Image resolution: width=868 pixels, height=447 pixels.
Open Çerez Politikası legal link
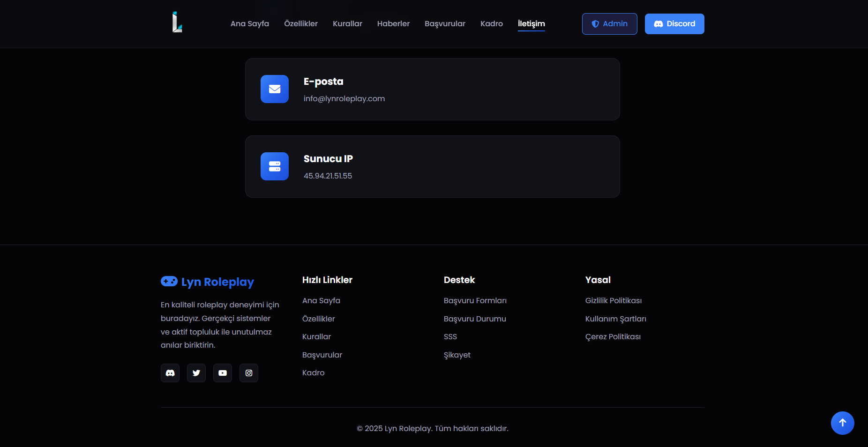click(613, 337)
